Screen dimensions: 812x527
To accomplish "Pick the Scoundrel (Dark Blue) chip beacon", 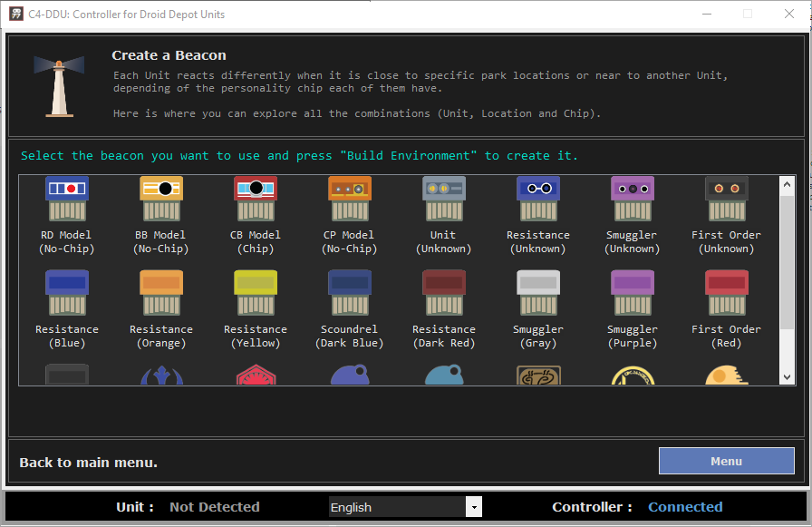I will click(x=350, y=310).
